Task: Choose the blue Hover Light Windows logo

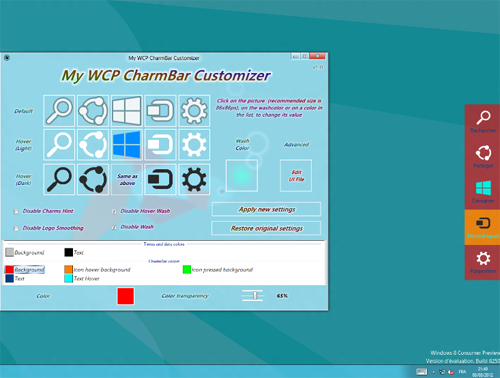Action: tap(127, 145)
